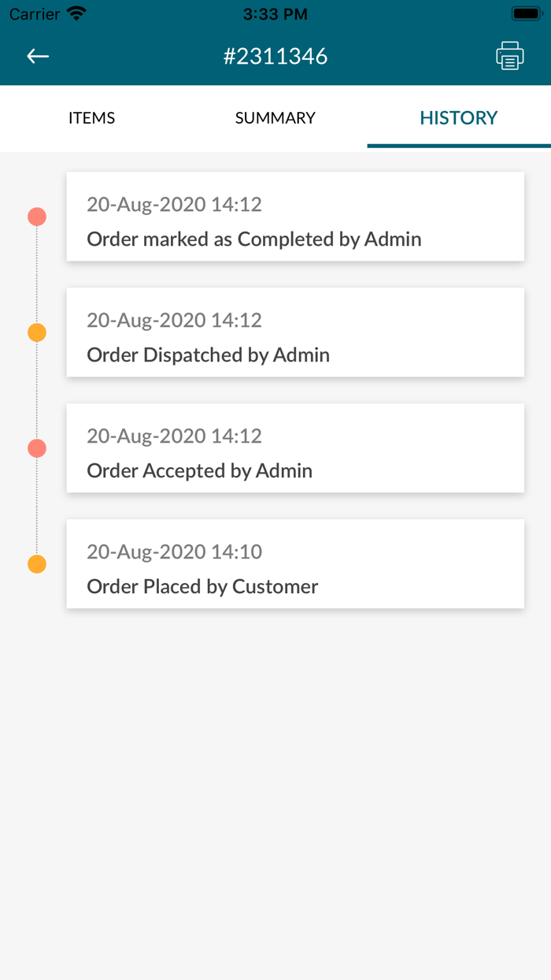Tap the 3:33 PM clock
551x980 pixels.
(x=275, y=13)
